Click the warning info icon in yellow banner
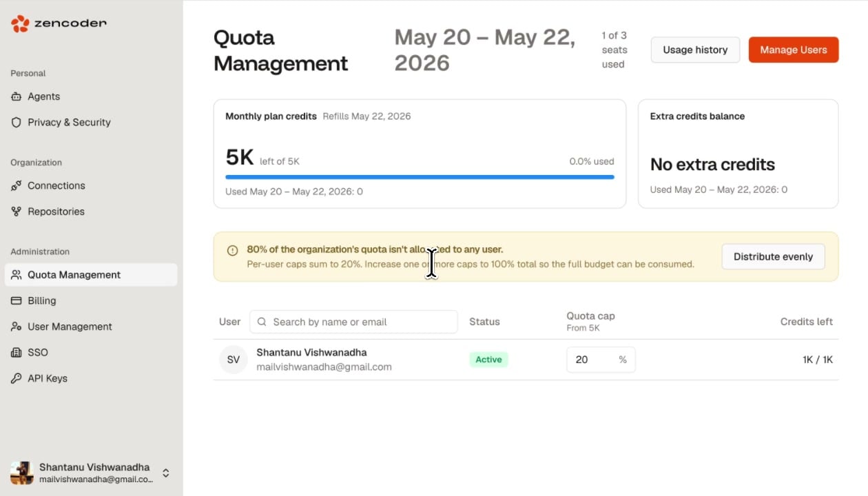868x496 pixels. pos(233,250)
